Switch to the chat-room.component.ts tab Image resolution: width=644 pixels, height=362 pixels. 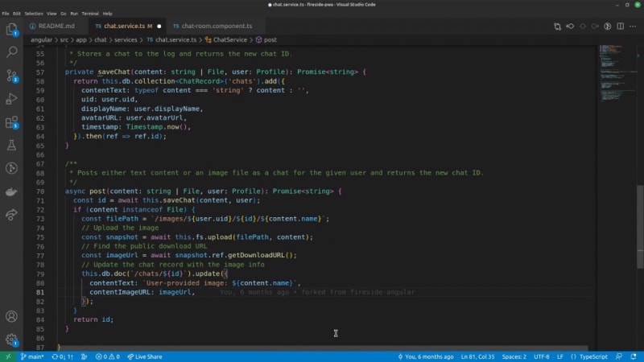(216, 26)
